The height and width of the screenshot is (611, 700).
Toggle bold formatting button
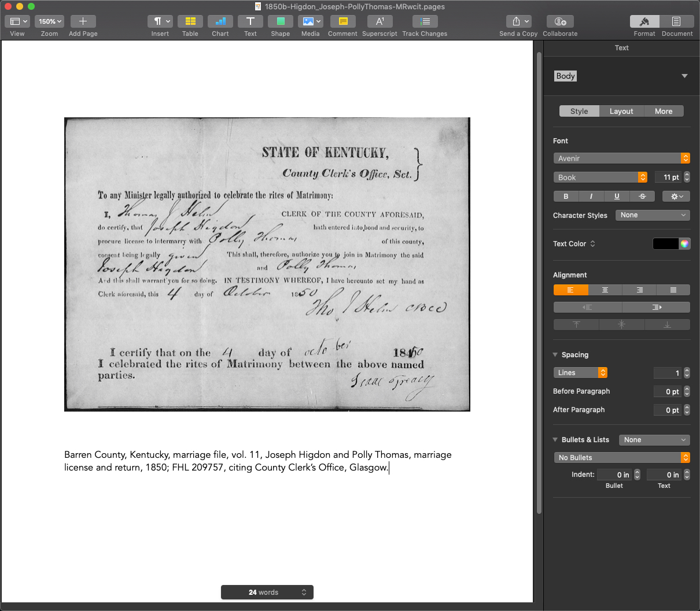[x=566, y=197]
